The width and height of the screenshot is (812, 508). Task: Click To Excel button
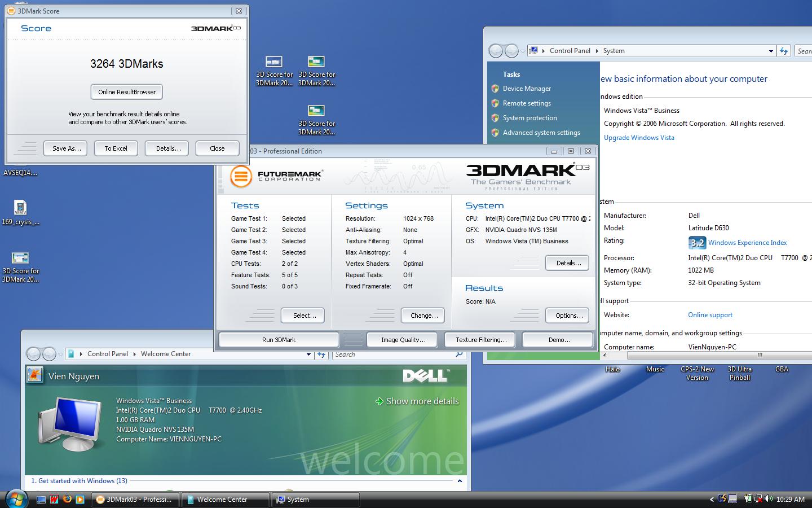[x=116, y=148]
